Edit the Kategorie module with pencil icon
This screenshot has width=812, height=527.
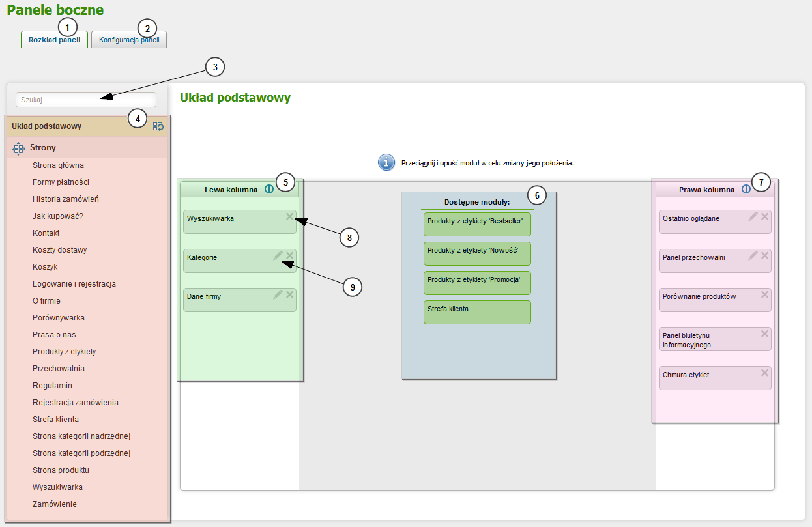point(278,255)
